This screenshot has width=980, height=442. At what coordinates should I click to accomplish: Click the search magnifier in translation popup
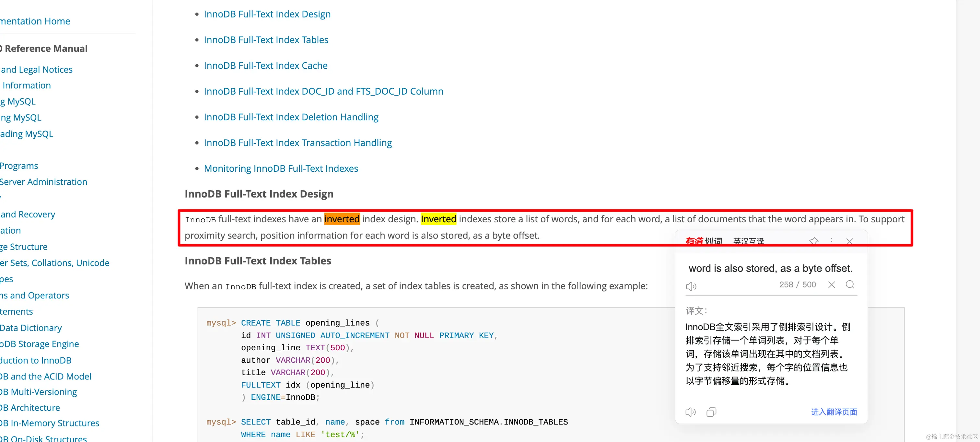(x=850, y=285)
